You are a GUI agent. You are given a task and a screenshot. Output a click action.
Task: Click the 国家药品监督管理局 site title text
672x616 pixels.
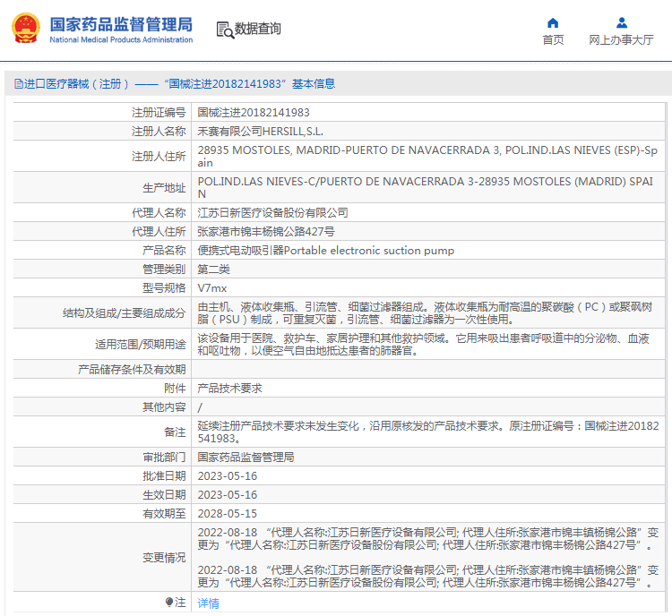pyautogui.click(x=121, y=24)
